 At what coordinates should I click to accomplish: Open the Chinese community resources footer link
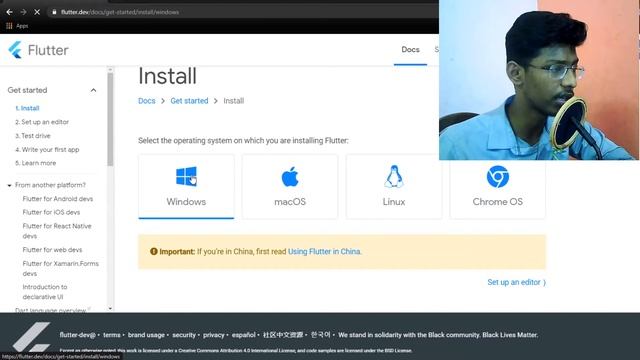pyautogui.click(x=283, y=335)
